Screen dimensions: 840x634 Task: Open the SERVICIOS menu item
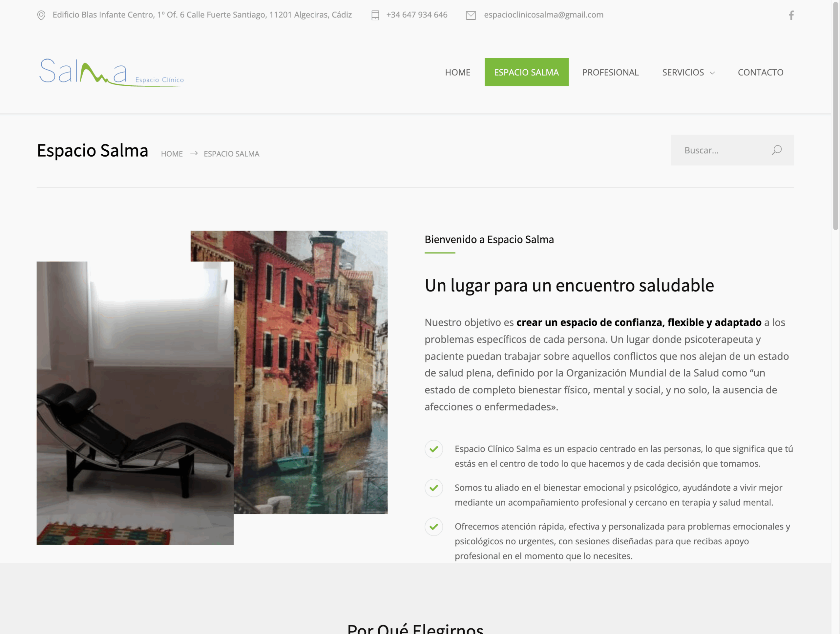pyautogui.click(x=683, y=72)
